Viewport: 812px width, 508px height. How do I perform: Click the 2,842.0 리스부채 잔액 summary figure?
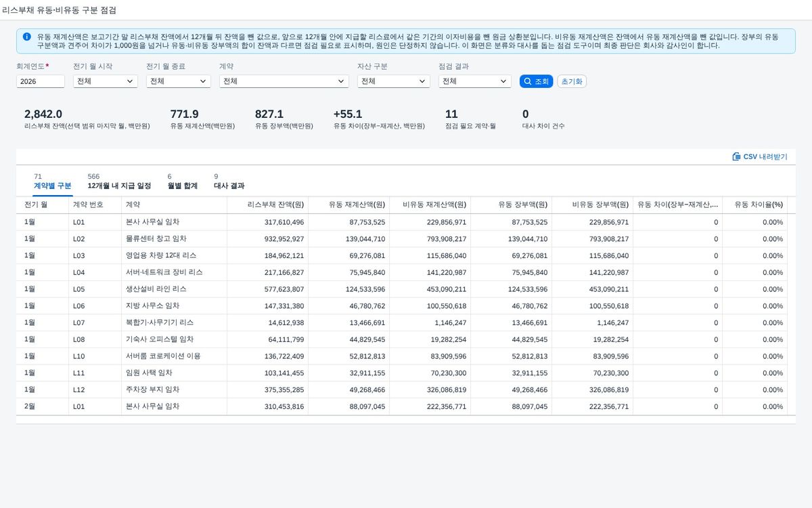tap(43, 114)
